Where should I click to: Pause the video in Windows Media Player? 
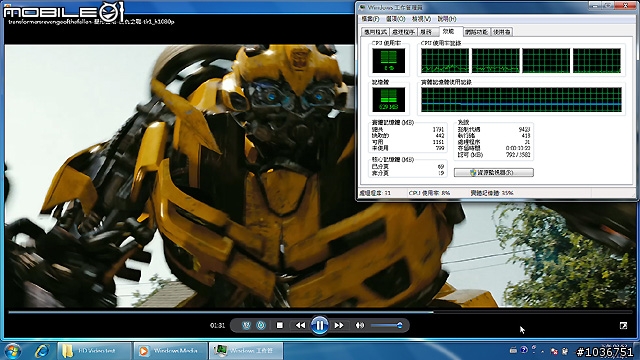tap(319, 325)
